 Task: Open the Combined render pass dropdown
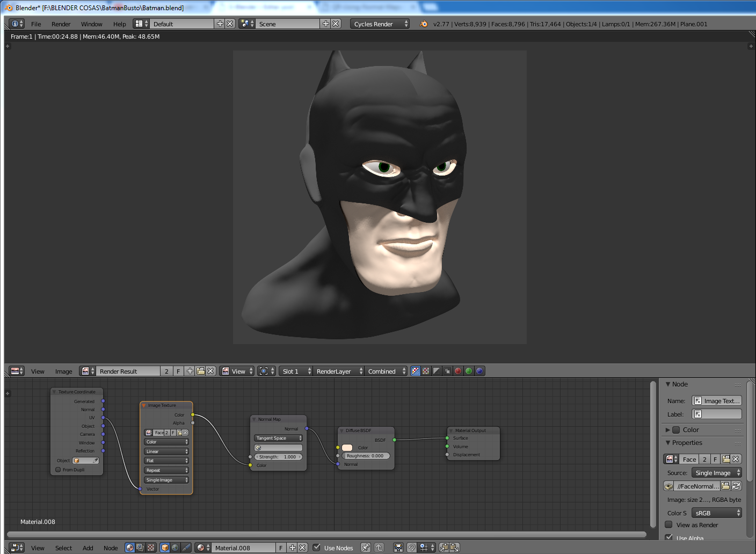[386, 371]
